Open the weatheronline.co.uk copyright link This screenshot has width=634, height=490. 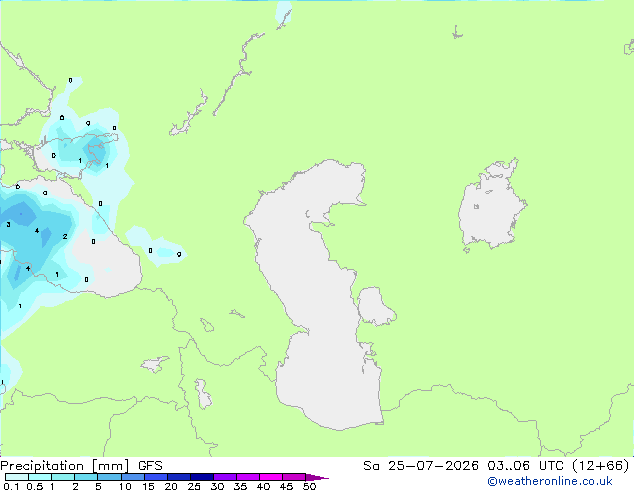[x=550, y=481]
